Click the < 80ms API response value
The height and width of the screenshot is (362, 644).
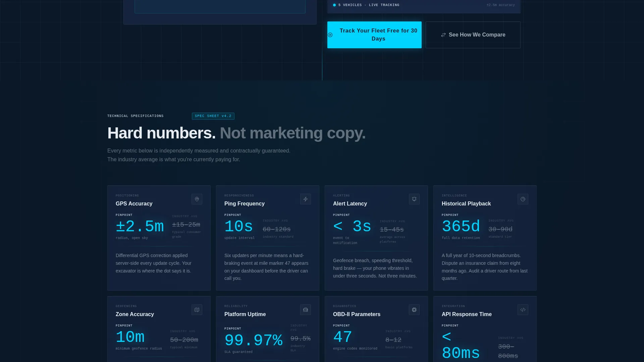tap(461, 345)
